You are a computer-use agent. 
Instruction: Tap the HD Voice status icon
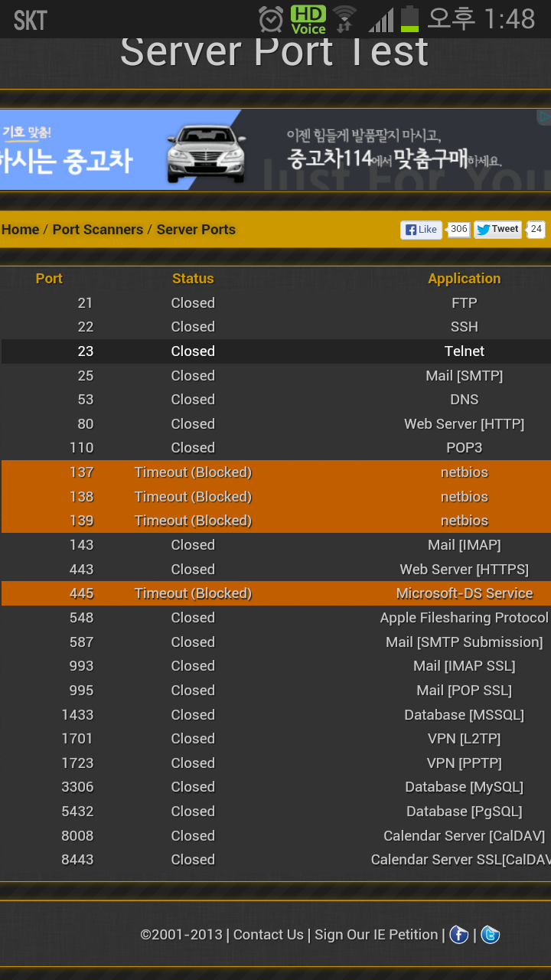point(308,19)
